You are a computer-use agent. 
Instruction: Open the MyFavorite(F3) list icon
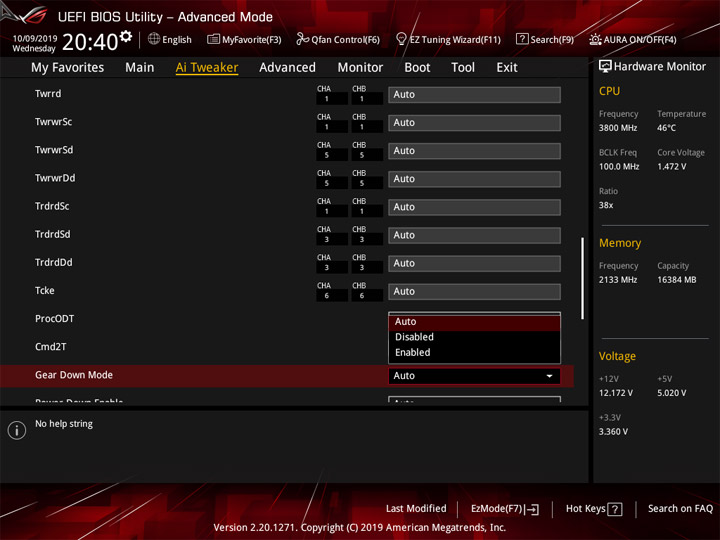click(x=213, y=39)
